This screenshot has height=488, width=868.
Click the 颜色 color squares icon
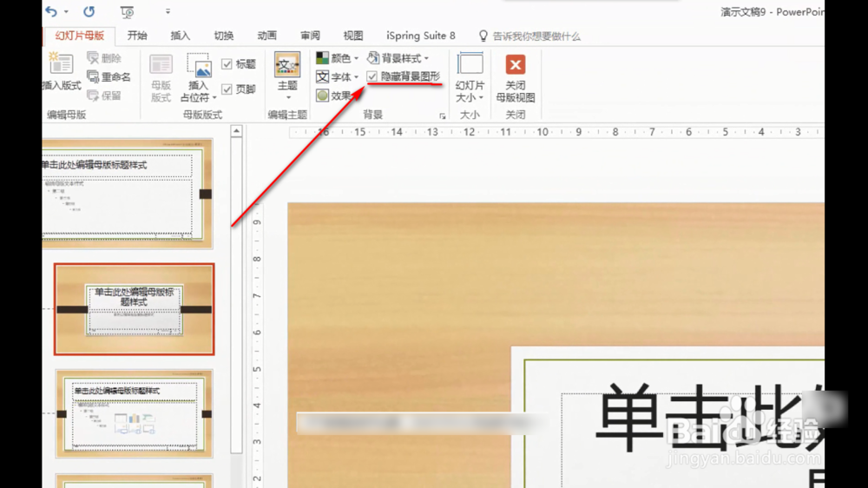pos(322,58)
